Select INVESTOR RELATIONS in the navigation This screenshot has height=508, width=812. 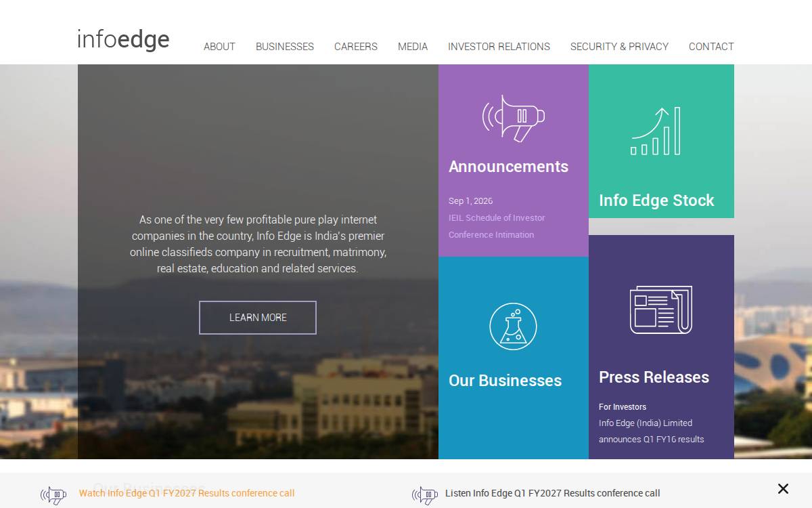[499, 47]
